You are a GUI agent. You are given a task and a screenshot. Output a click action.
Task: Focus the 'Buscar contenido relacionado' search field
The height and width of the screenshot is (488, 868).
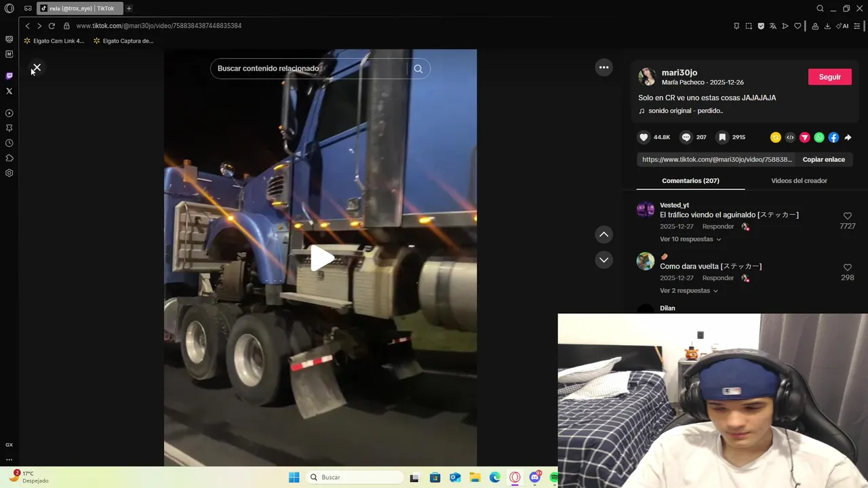coord(309,68)
